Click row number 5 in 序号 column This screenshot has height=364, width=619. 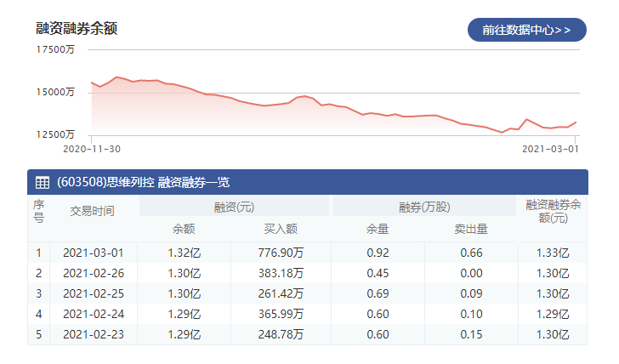click(38, 335)
